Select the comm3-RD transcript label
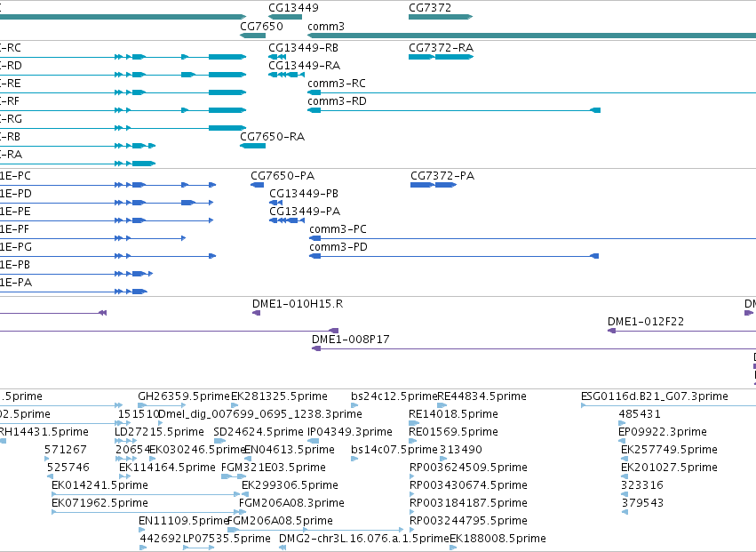The height and width of the screenshot is (552, 756). coord(337,100)
